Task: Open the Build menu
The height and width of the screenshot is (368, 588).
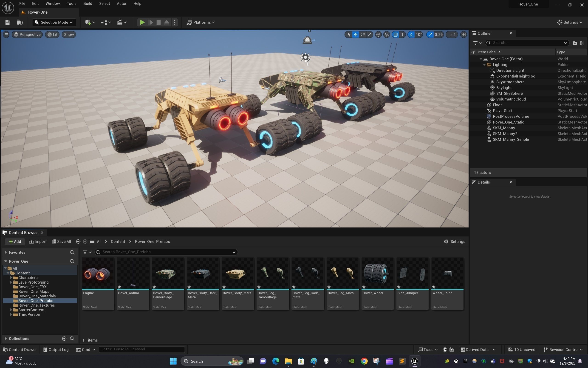Action: tap(88, 4)
